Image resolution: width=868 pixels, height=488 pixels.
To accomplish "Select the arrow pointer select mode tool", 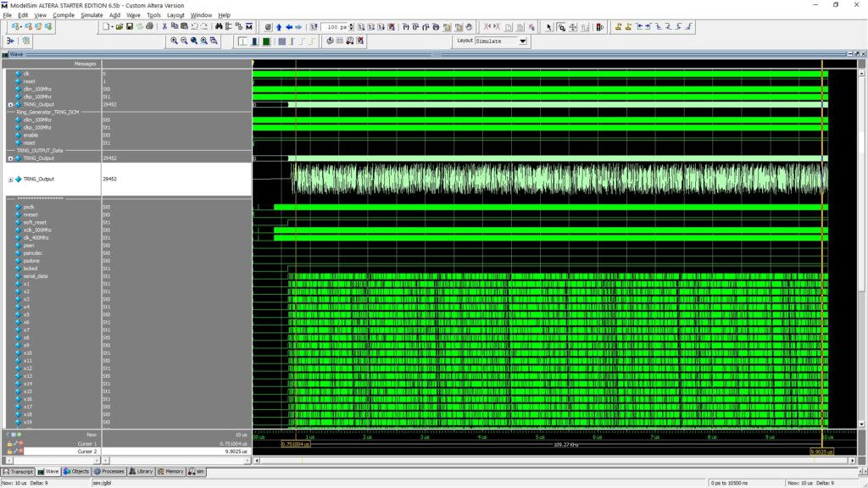I will point(549,26).
